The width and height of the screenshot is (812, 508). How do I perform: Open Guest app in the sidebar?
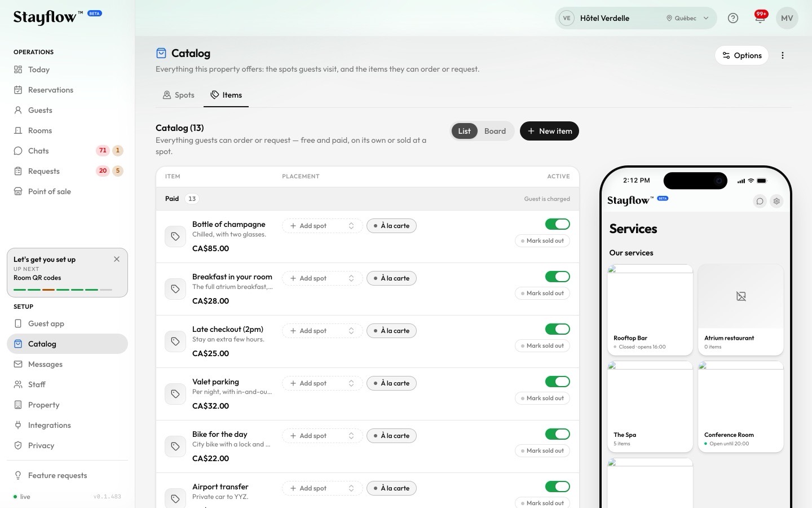[x=67, y=323]
